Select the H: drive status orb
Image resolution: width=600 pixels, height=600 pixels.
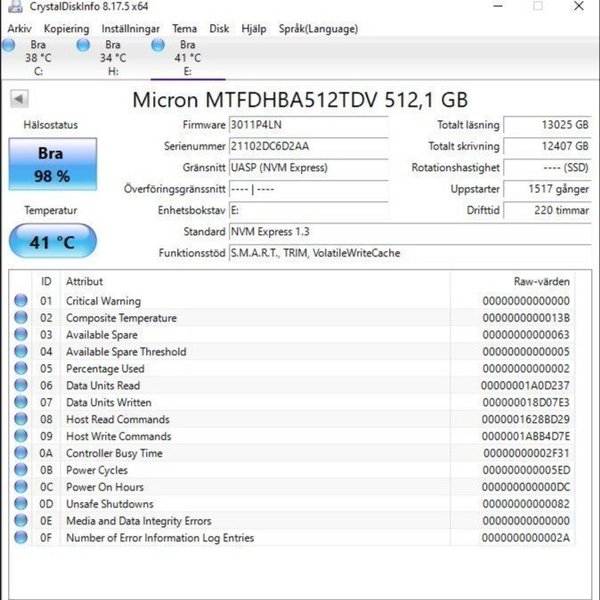pyautogui.click(x=83, y=45)
